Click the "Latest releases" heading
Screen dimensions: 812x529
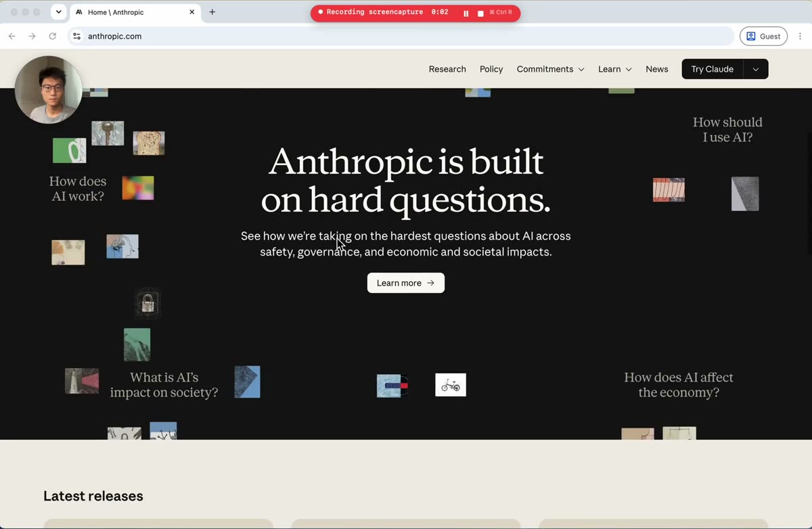click(x=93, y=496)
